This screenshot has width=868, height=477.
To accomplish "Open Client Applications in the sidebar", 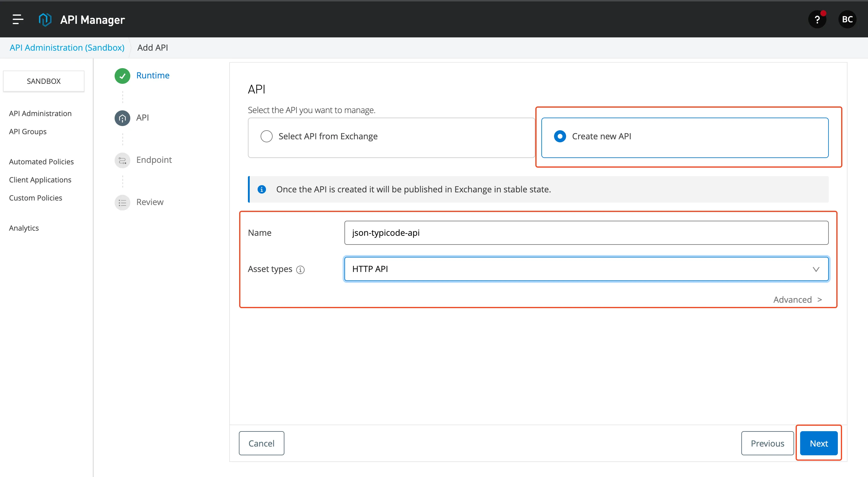I will click(x=40, y=180).
